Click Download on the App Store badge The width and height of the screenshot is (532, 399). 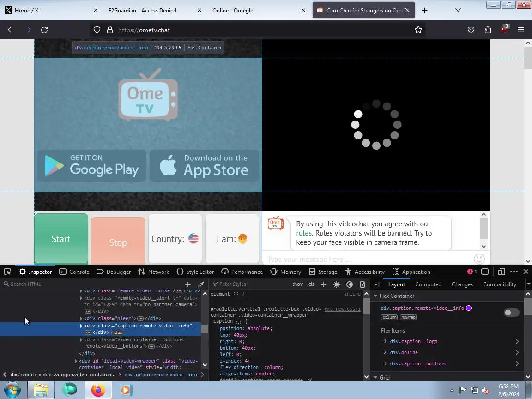(204, 166)
